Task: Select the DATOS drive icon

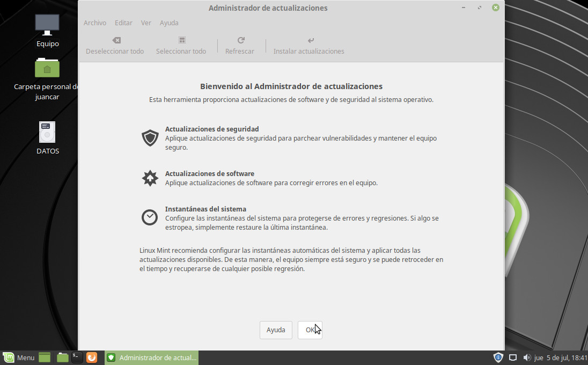Action: (x=47, y=133)
